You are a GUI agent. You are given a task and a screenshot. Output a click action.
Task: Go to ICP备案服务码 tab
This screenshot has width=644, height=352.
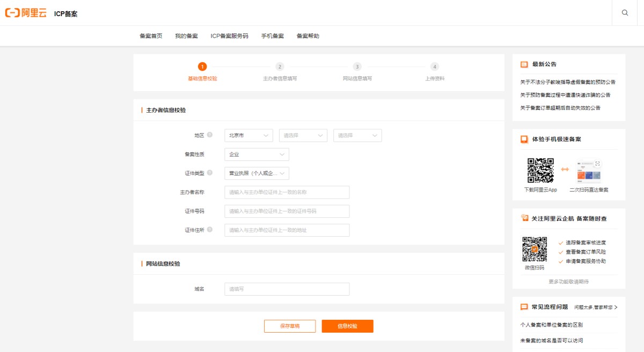229,36
